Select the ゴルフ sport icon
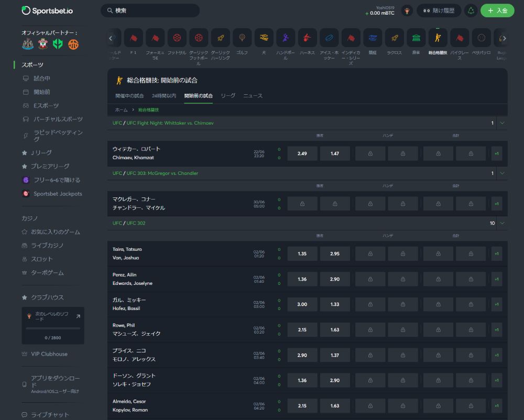This screenshot has height=420, width=524. [242, 38]
